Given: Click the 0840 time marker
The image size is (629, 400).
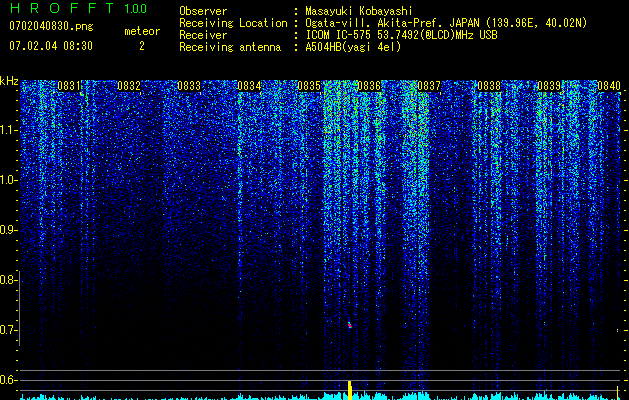Looking at the screenshot, I should click(609, 86).
